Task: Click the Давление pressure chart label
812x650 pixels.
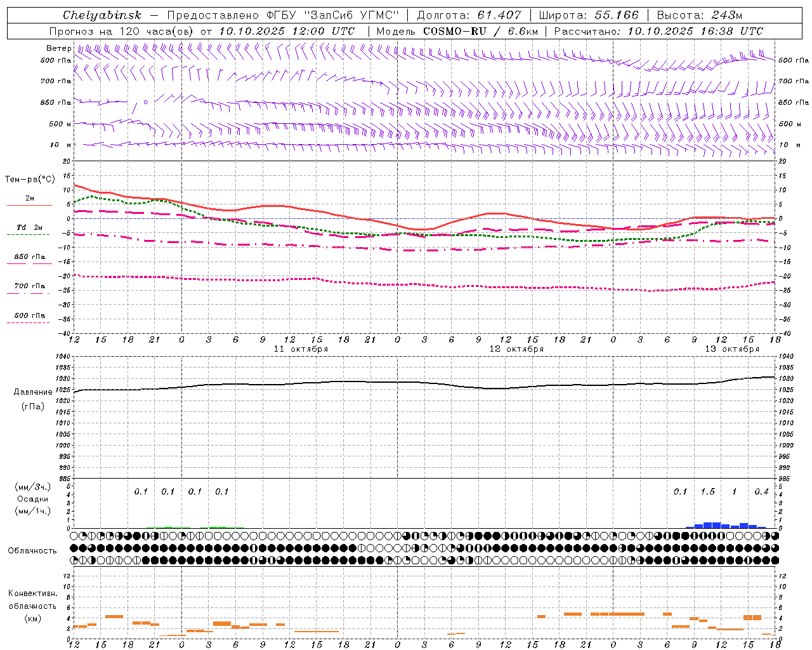Action: [33, 392]
